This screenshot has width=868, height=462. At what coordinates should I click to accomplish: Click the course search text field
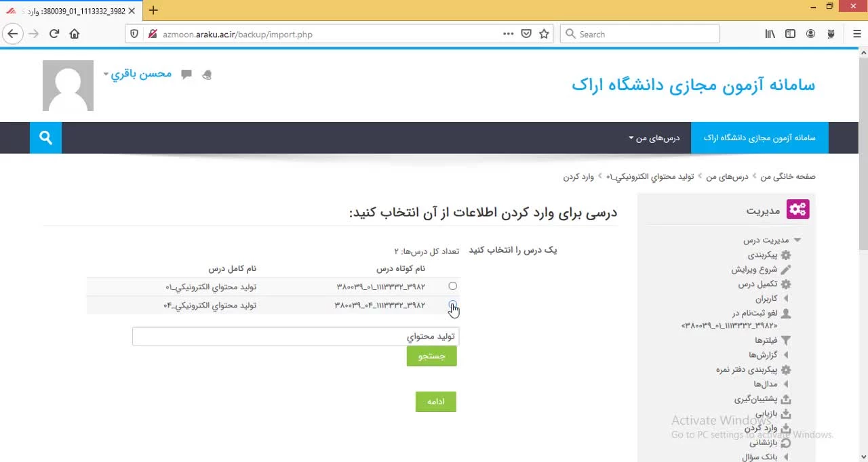click(x=296, y=337)
